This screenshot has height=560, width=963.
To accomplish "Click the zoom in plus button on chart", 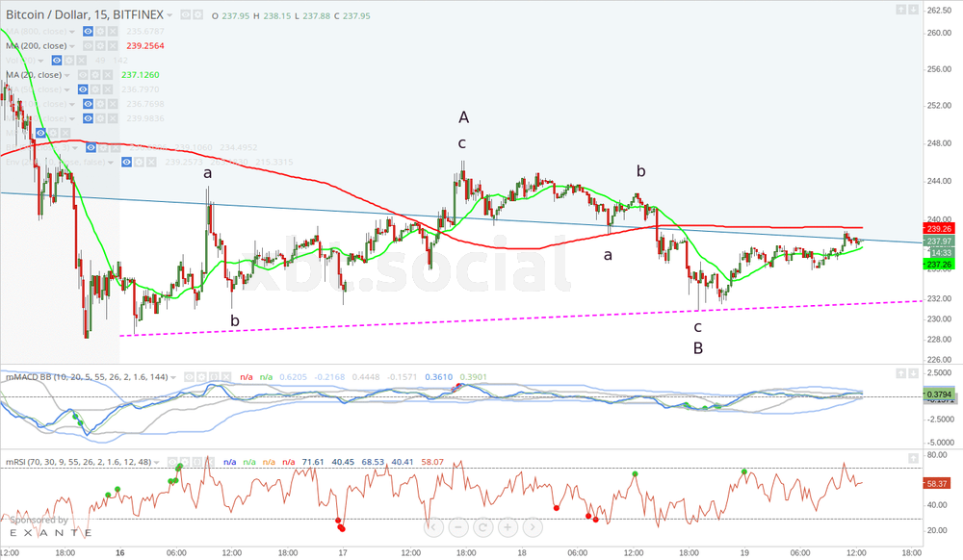I will (506, 527).
